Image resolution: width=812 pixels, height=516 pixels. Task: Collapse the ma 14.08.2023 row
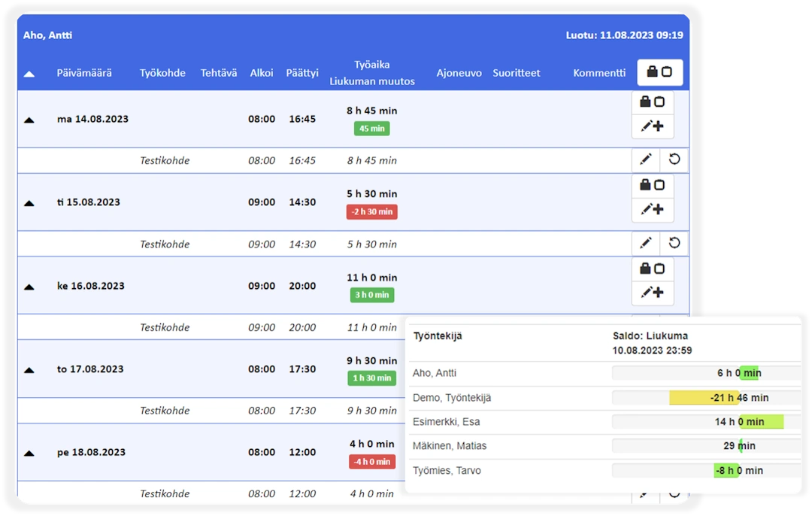[x=29, y=120]
